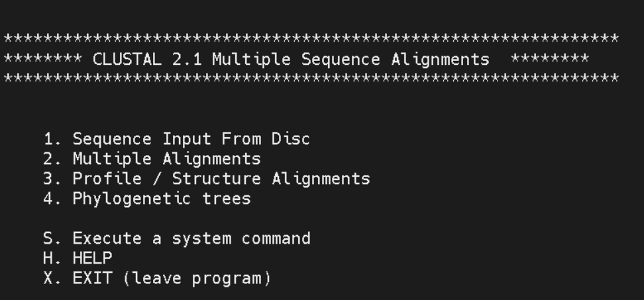Click the asterisks left of the CLUSTAL title
644x300 pixels.
click(43, 59)
